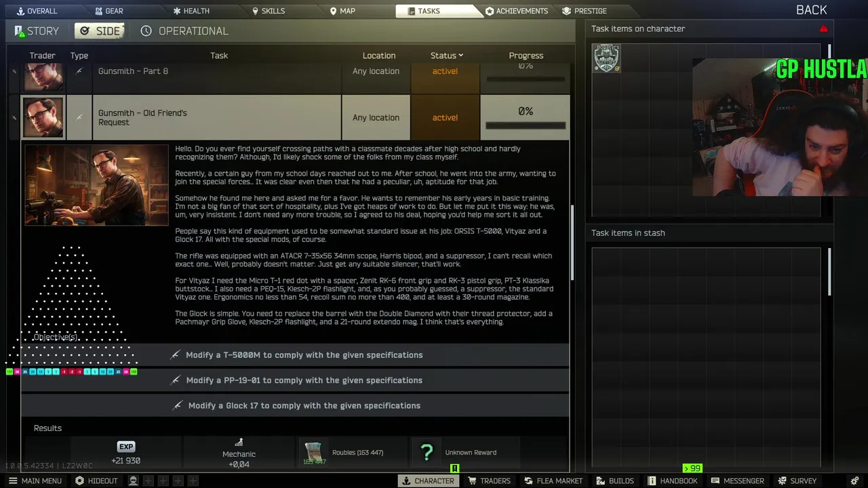The image size is (868, 488).
Task: Click the Map pin icon
Action: pos(333,11)
